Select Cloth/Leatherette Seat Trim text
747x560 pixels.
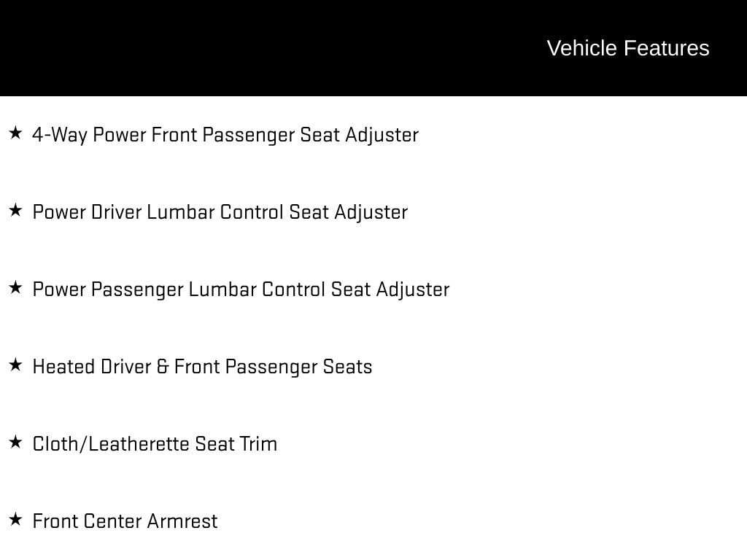(155, 444)
